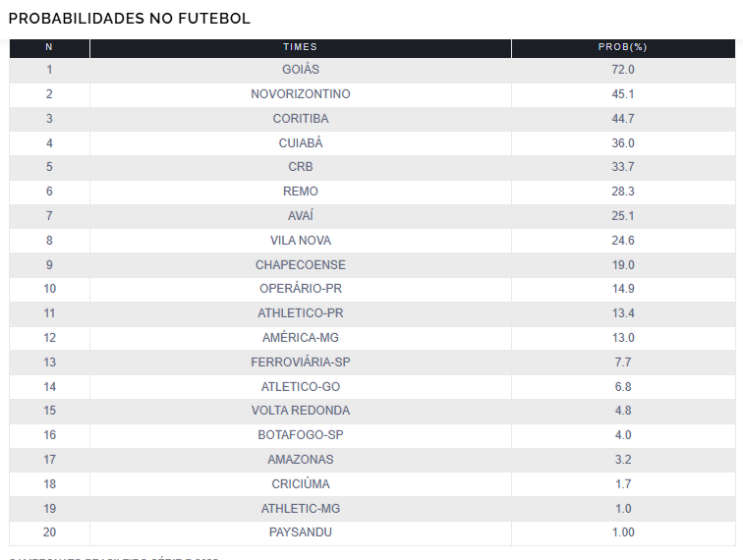Image resolution: width=743 pixels, height=560 pixels.
Task: Select CORITIBA in the table
Action: pos(301,119)
